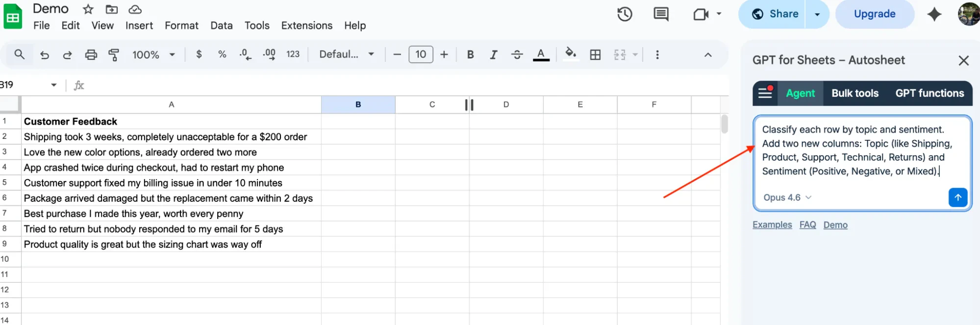Image resolution: width=980 pixels, height=325 pixels.
Task: Switch to the Agent tab
Action: [x=800, y=93]
